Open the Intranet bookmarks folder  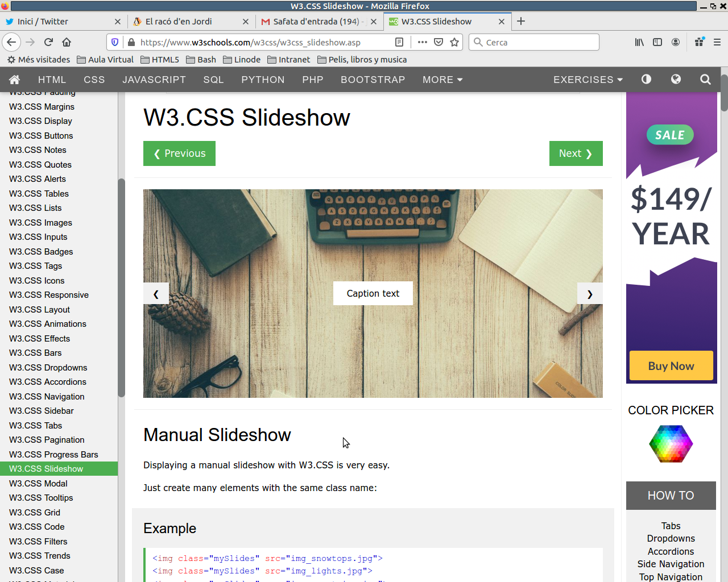[289, 60]
